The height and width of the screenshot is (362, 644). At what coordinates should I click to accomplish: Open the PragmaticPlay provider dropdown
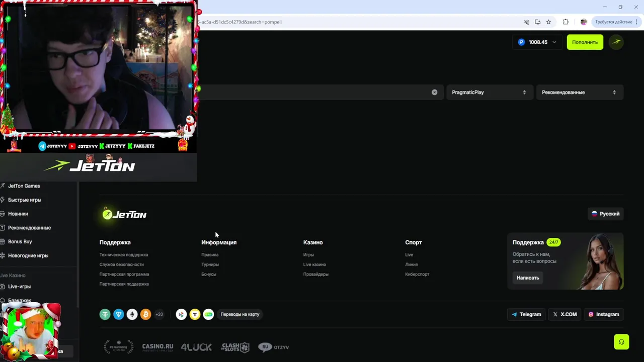pos(489,93)
